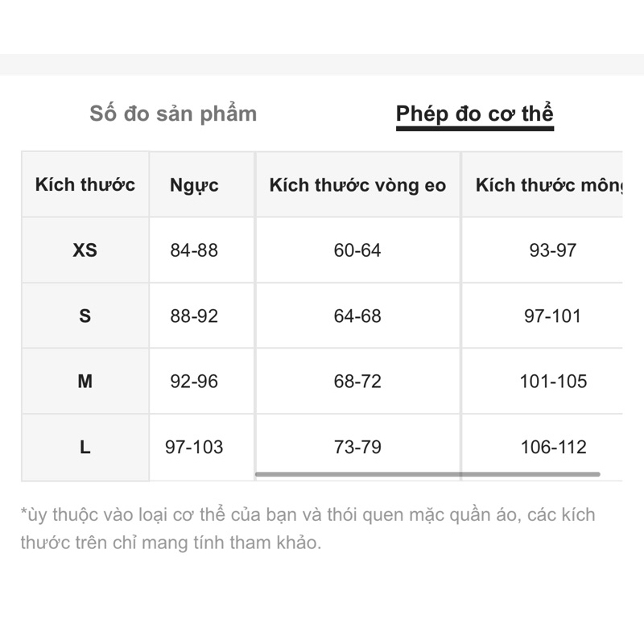Click the 73-79 waist measurement cell

tap(357, 447)
